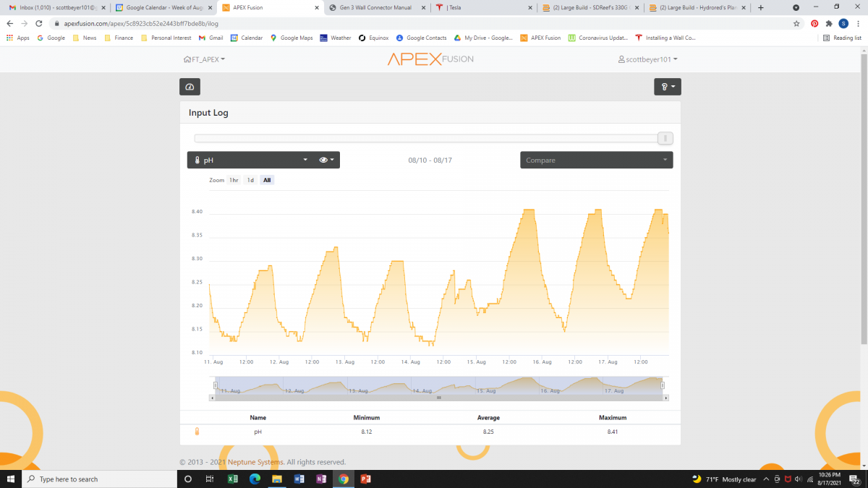
Task: Open the pH probe selector dropdown
Action: tap(251, 160)
